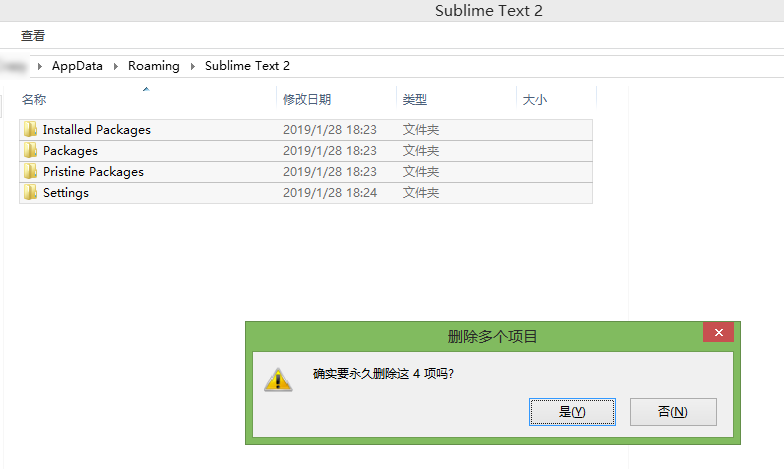Screen dimensions: 784x469
Task: Click the 2019/1/28 18:24 date of Settings
Action: click(x=330, y=192)
